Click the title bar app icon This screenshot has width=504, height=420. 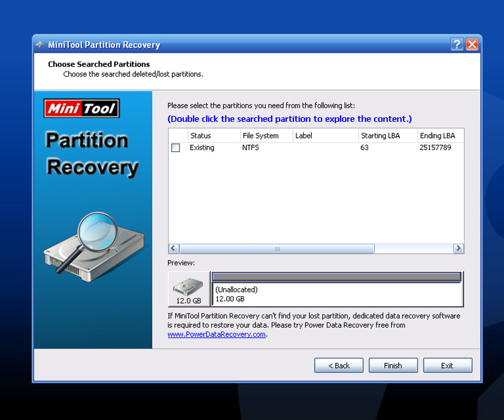tap(40, 44)
